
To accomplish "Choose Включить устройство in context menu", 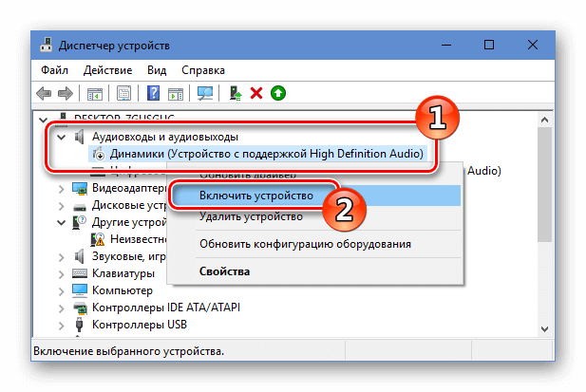I will [x=315, y=196].
